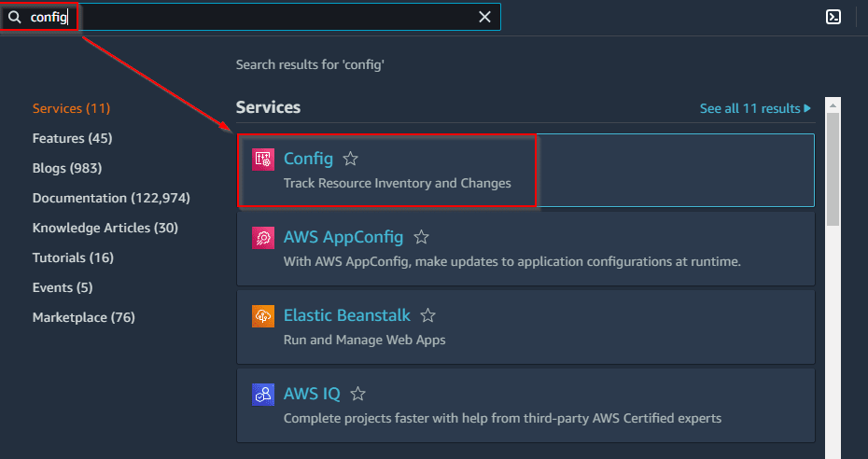Open the Config service link
Image resolution: width=868 pixels, height=459 pixels.
pos(308,159)
